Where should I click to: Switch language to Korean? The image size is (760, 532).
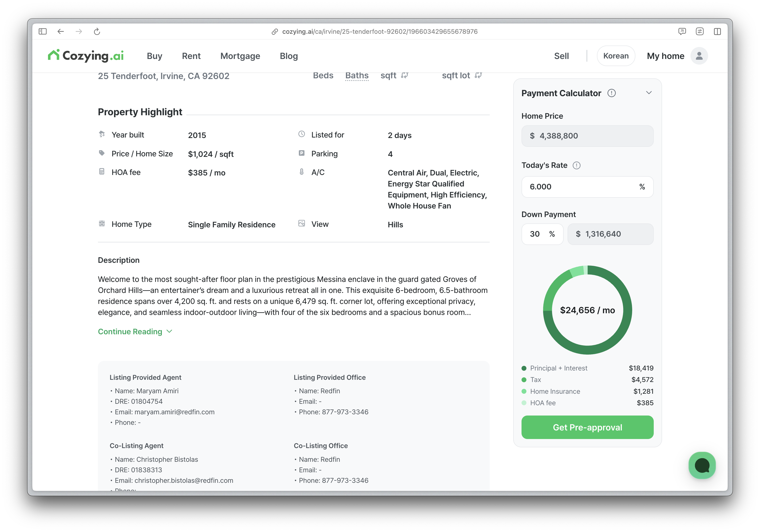pyautogui.click(x=616, y=56)
